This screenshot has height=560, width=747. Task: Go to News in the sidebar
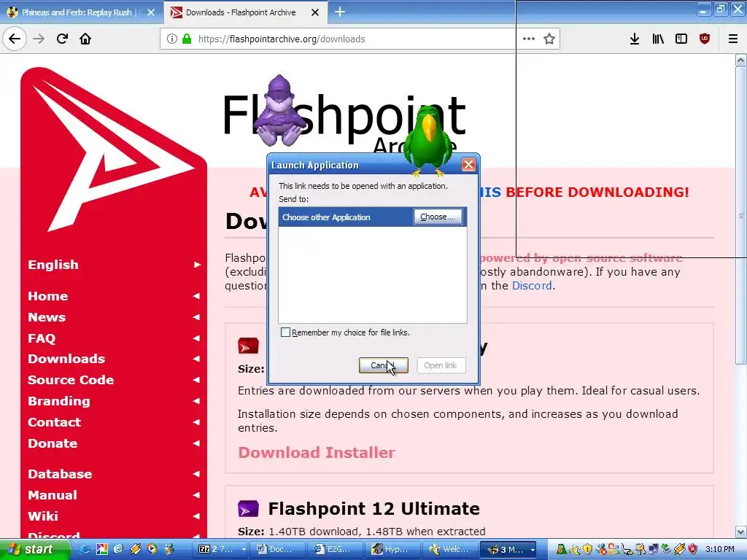pyautogui.click(x=47, y=317)
